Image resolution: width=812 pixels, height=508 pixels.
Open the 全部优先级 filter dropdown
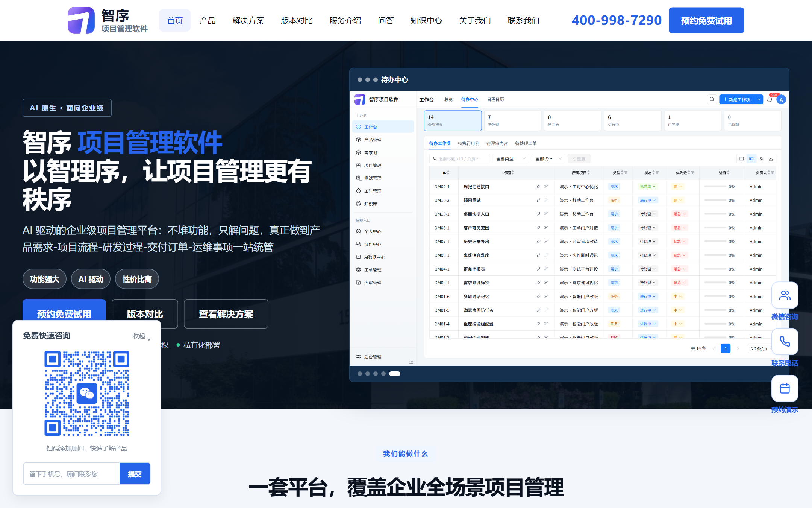pos(548,159)
